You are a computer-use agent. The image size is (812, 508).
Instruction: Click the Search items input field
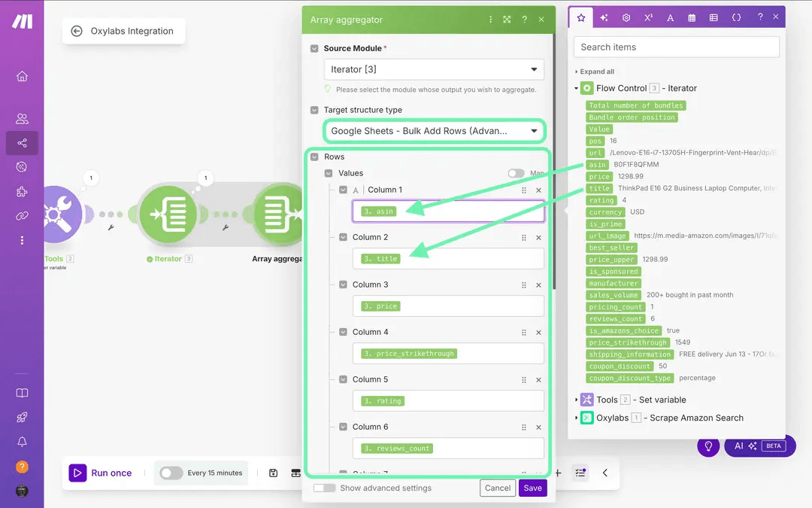pyautogui.click(x=676, y=47)
